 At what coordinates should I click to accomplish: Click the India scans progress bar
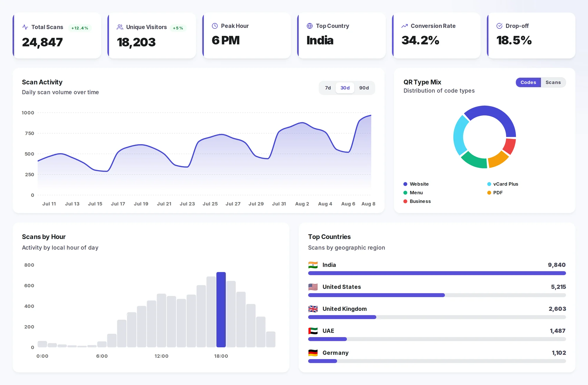[437, 273]
